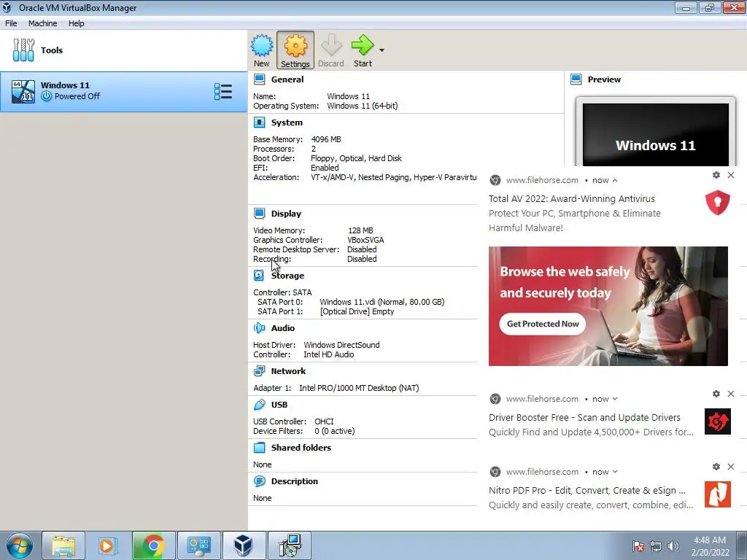The height and width of the screenshot is (560, 747).
Task: Click the control panel taskbar icon
Action: 198,545
